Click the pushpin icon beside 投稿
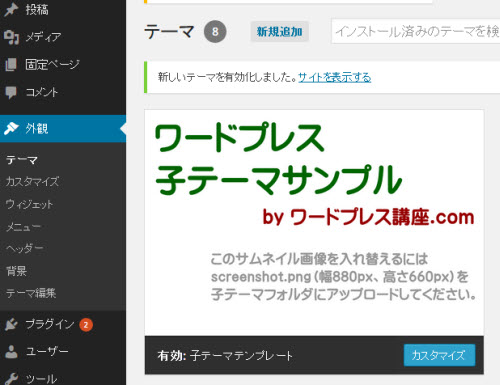The height and width of the screenshot is (385, 500). [11, 9]
